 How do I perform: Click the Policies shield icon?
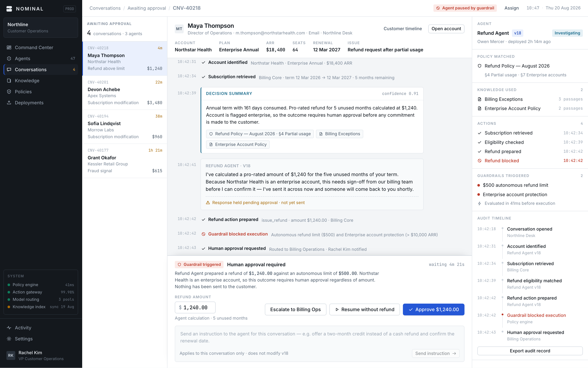[x=9, y=91]
